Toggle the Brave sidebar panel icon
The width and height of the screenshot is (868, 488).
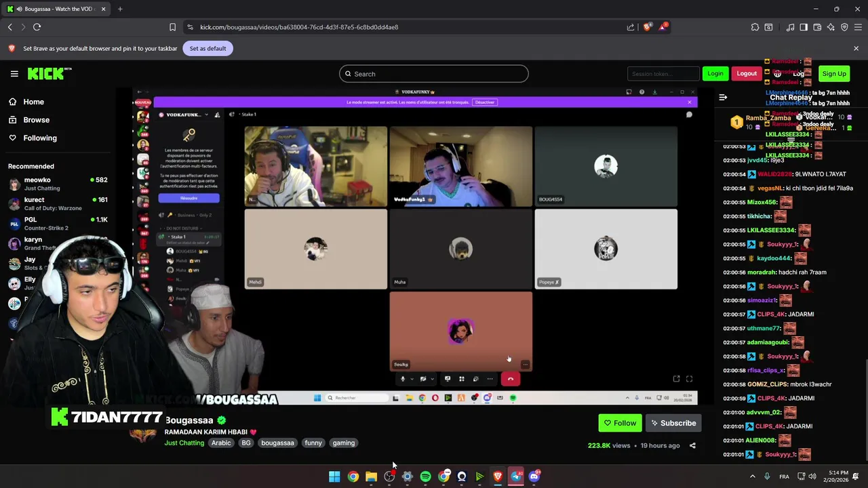(804, 27)
